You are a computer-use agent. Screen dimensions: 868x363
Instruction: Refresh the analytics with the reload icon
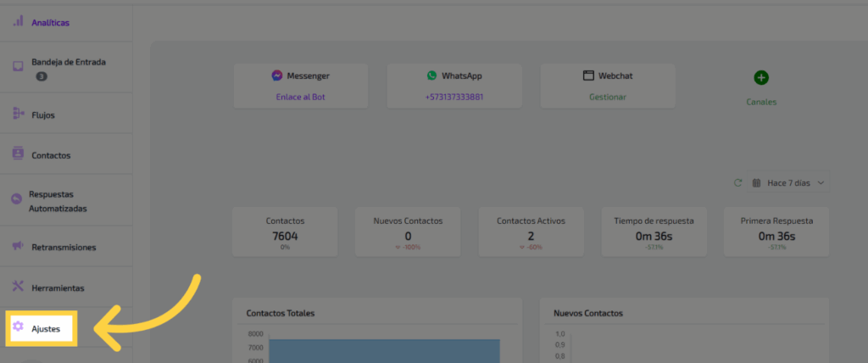pyautogui.click(x=737, y=182)
